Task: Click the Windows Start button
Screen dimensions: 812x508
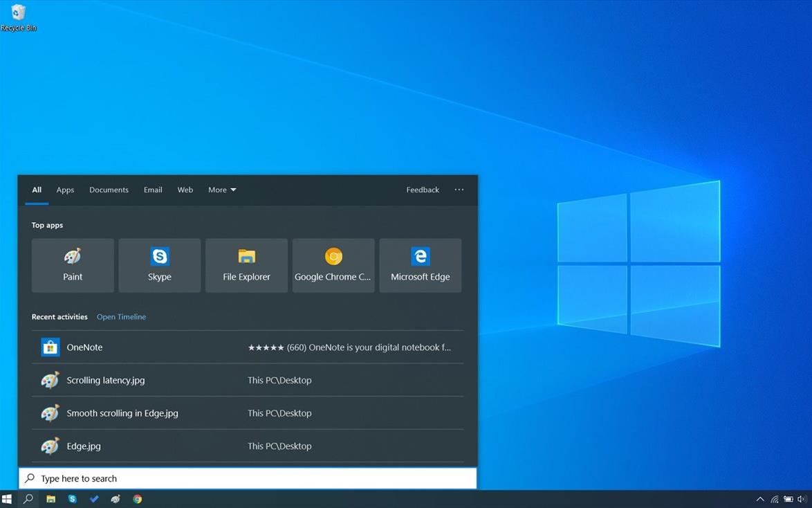Action: pyautogui.click(x=7, y=499)
